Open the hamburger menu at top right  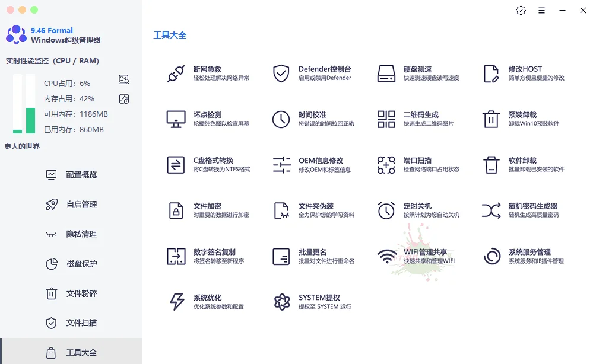pos(541,10)
